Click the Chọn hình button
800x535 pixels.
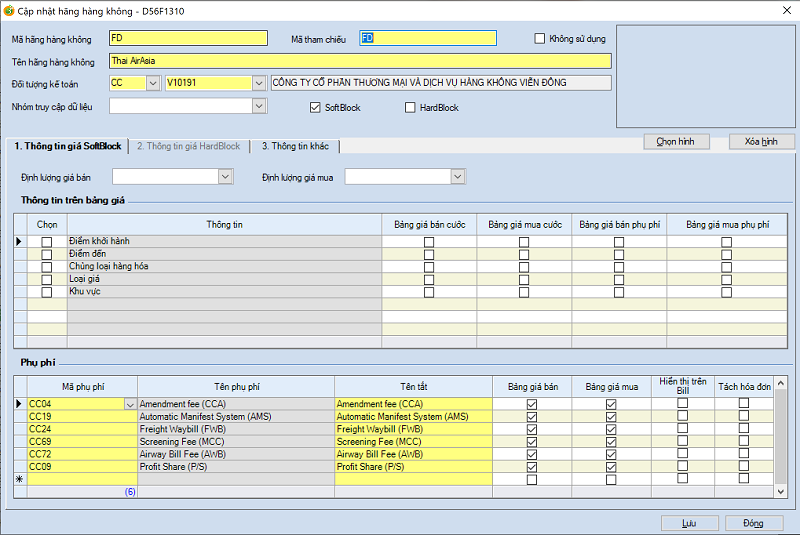pyautogui.click(x=675, y=142)
